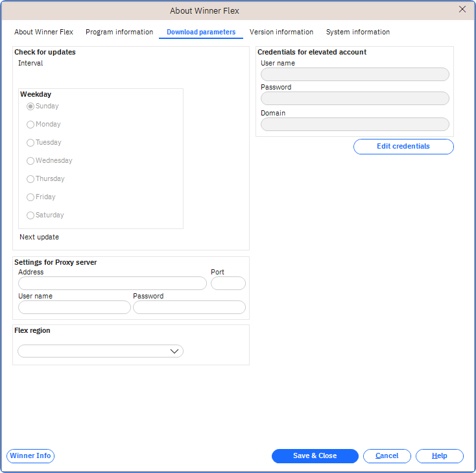The image size is (476, 473).
Task: Click the Winner Info button
Action: tap(30, 456)
